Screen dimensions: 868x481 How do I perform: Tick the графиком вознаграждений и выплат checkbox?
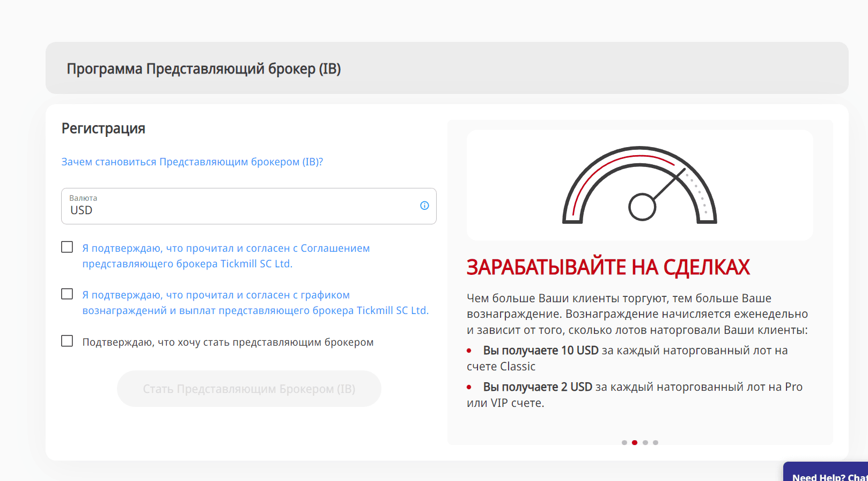67,294
